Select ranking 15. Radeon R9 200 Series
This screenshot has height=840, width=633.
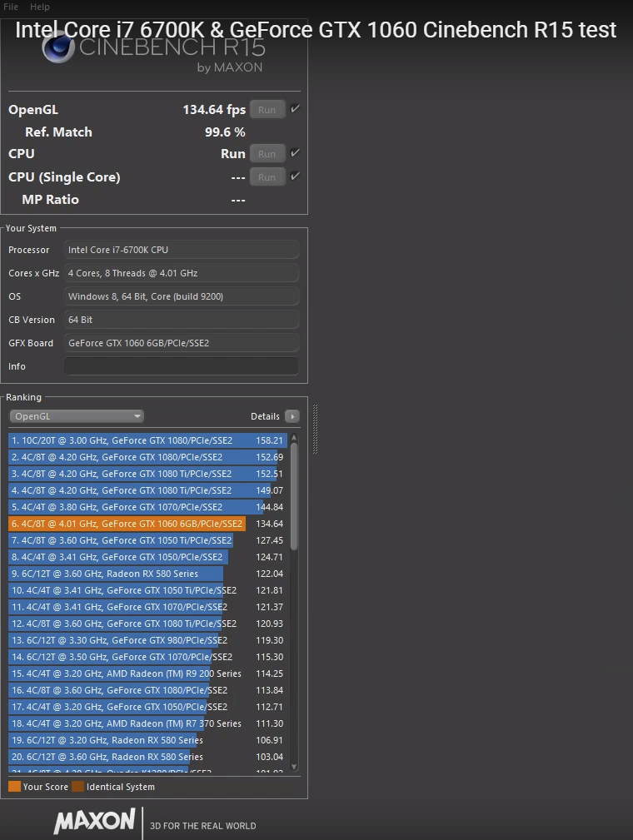pos(148,673)
